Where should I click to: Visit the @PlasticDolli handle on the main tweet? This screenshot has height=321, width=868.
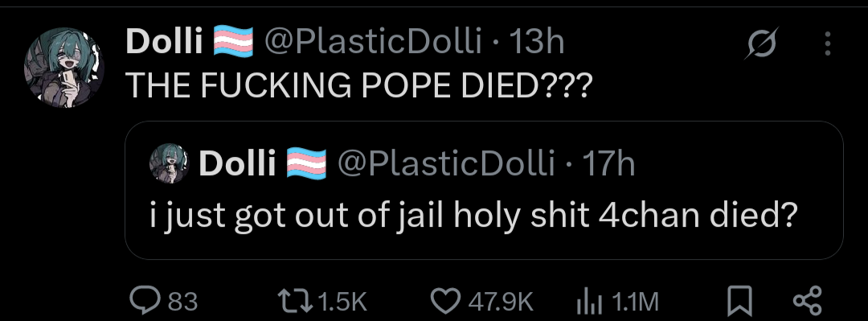[x=375, y=42]
